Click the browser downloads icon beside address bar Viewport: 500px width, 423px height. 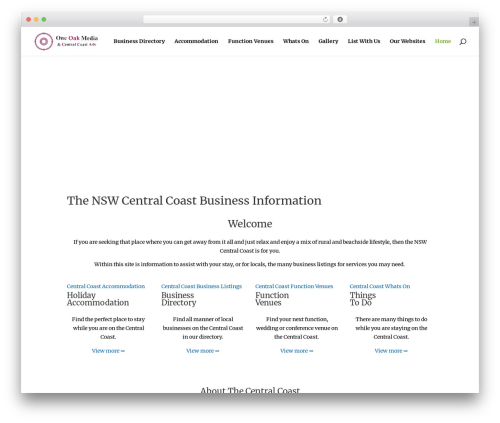click(x=340, y=19)
